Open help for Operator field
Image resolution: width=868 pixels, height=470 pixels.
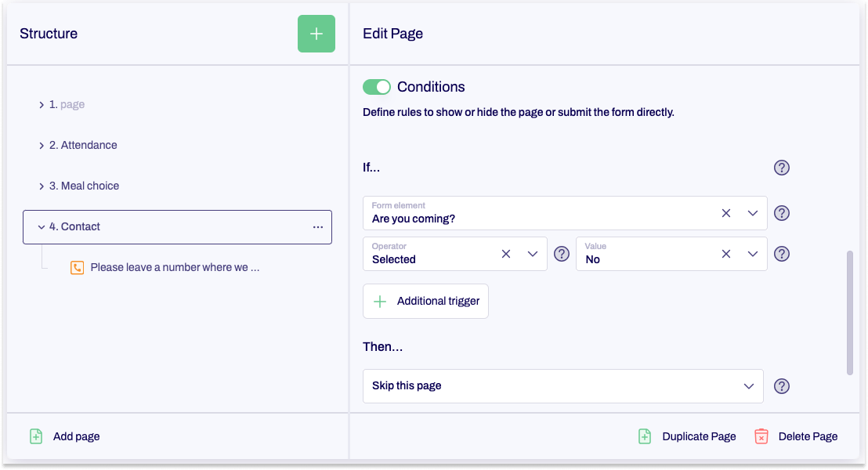pyautogui.click(x=562, y=254)
